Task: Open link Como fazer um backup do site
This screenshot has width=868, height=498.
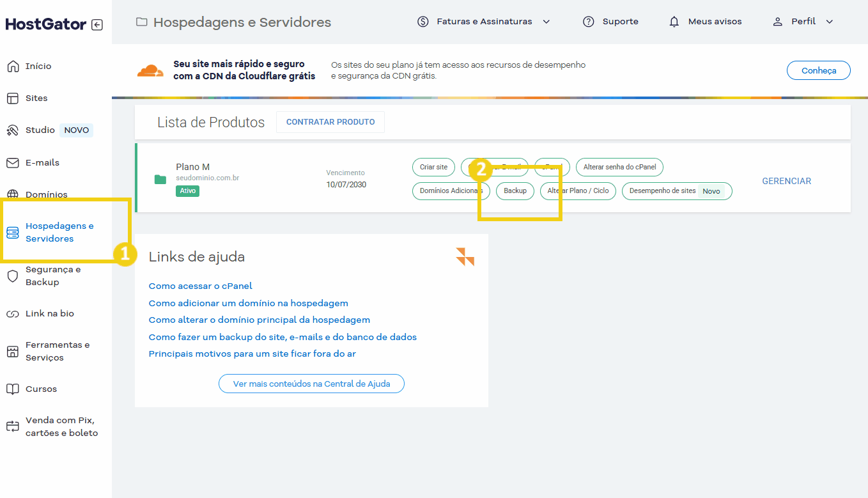Action: [283, 338]
